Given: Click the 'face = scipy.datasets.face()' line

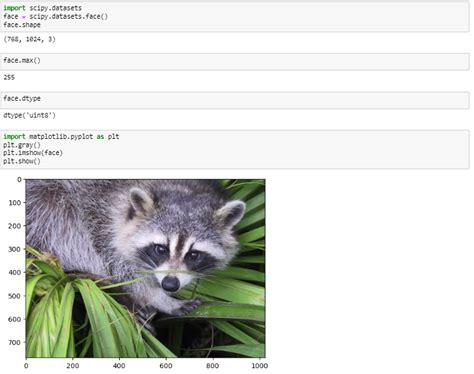Looking at the screenshot, I should [55, 16].
